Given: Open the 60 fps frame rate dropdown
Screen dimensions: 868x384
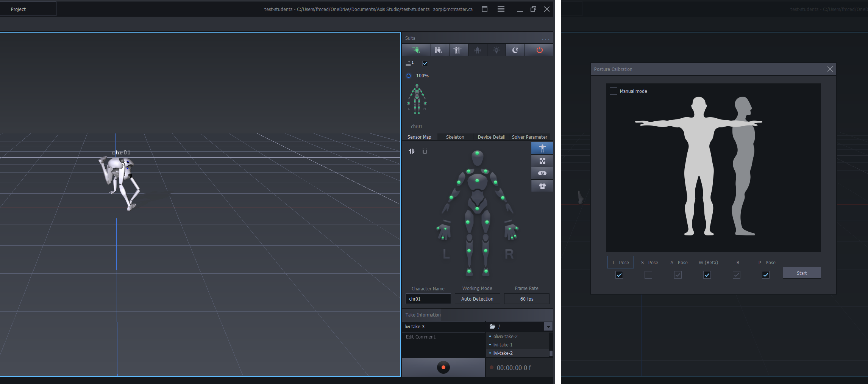Looking at the screenshot, I should pyautogui.click(x=526, y=299).
